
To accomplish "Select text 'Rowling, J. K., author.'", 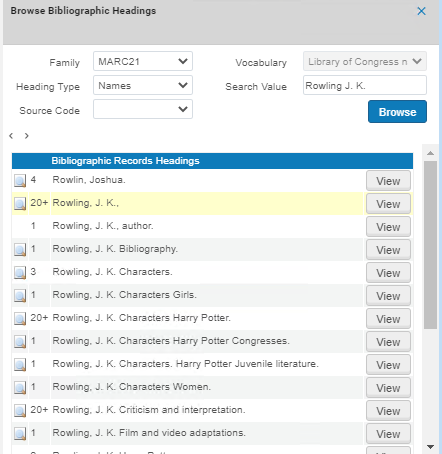I will tap(103, 226).
